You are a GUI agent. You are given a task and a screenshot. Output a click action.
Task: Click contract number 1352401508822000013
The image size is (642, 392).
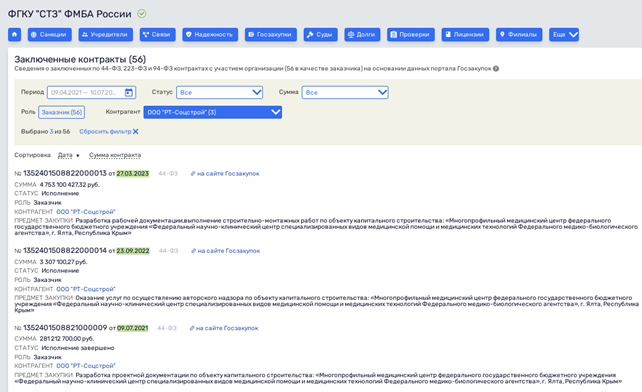tap(65, 173)
